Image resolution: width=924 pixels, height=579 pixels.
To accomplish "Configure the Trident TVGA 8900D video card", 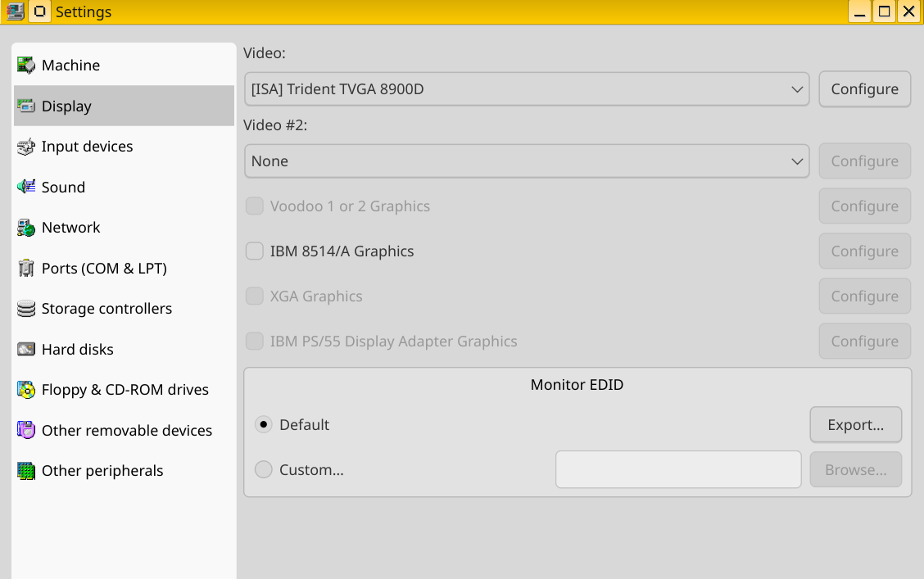I will click(864, 89).
